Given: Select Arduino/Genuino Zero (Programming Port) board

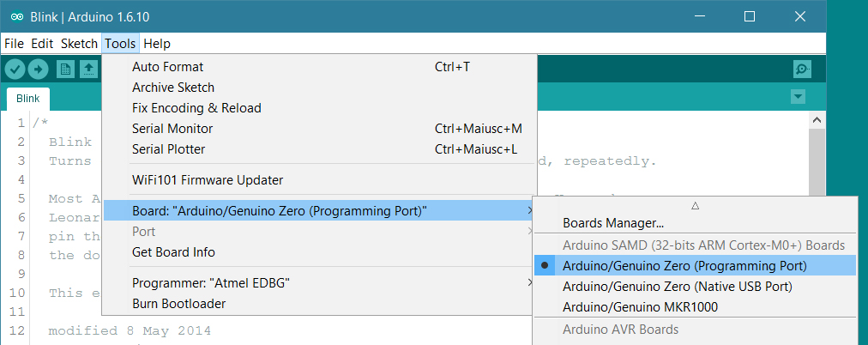Looking at the screenshot, I should tap(696, 266).
